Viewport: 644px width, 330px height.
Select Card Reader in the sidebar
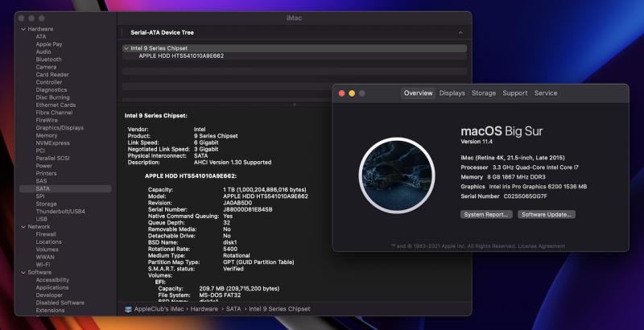click(52, 75)
